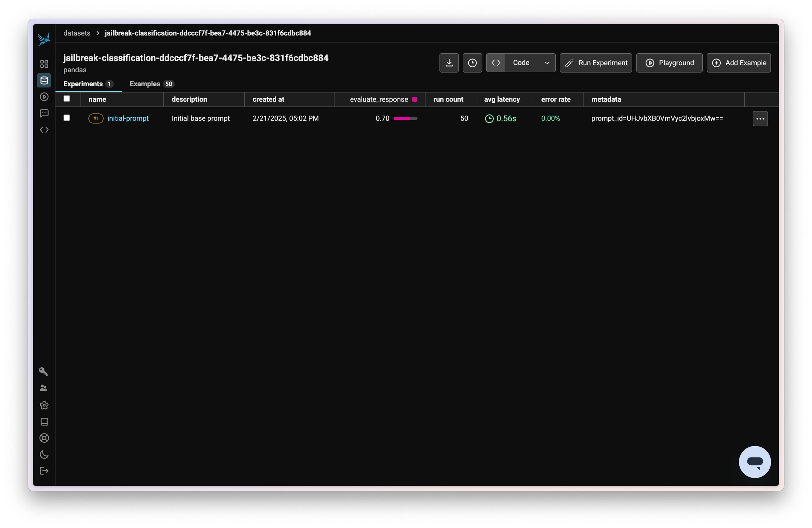Viewport: 812px width, 528px height.
Task: Open the Prompts chat bubble sidebar icon
Action: (x=44, y=113)
